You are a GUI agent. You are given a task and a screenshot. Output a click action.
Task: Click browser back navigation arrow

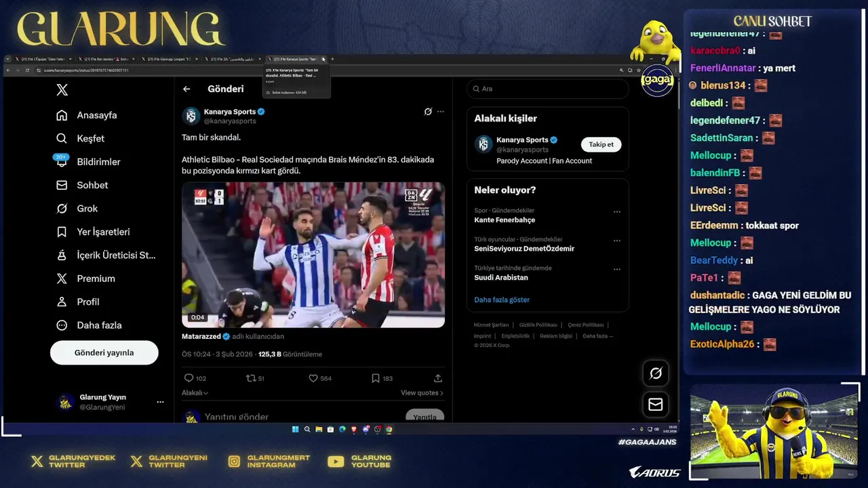tap(8, 70)
